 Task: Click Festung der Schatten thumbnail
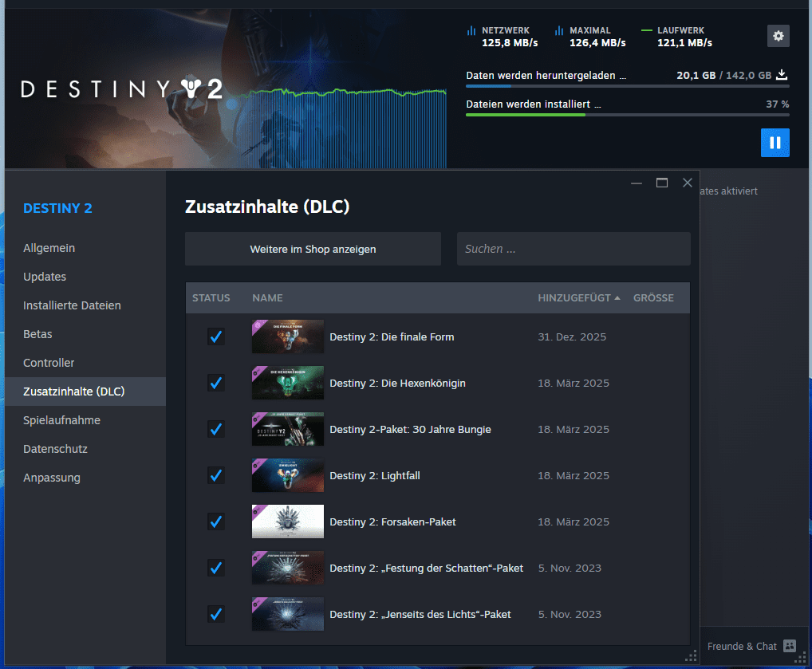[288, 568]
